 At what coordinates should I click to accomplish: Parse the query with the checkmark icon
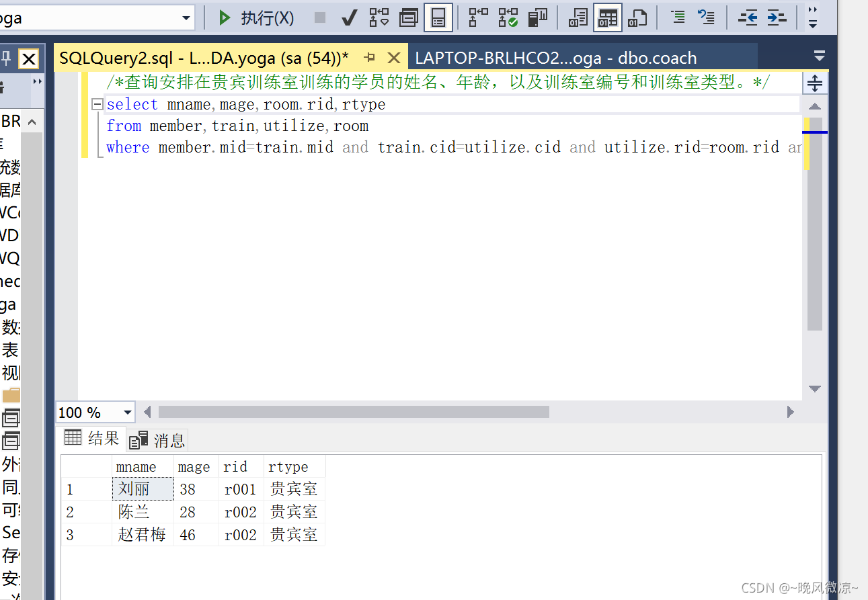pos(349,18)
